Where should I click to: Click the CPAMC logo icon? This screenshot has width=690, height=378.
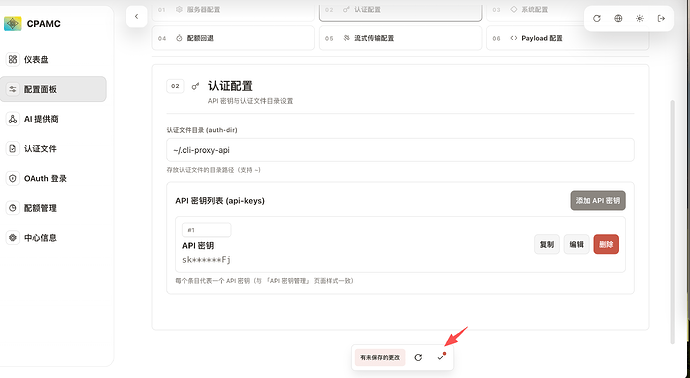pyautogui.click(x=12, y=23)
